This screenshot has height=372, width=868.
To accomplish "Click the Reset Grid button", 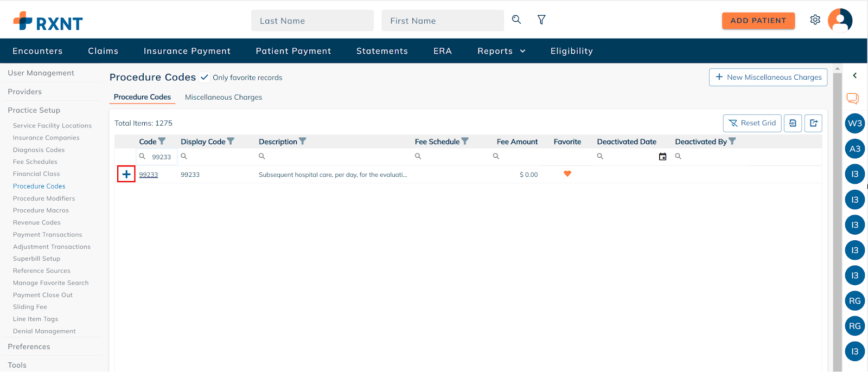I will [752, 123].
